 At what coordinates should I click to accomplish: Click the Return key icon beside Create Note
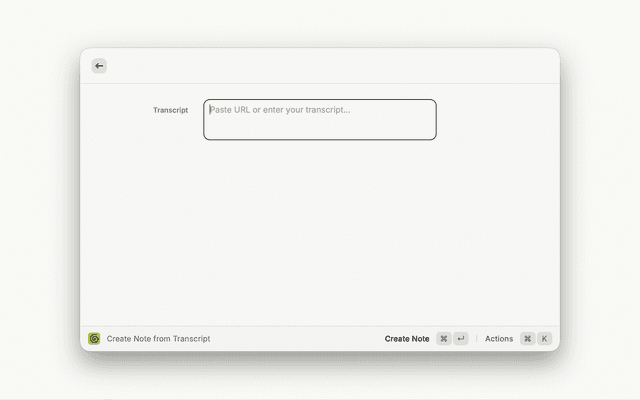pyautogui.click(x=461, y=339)
